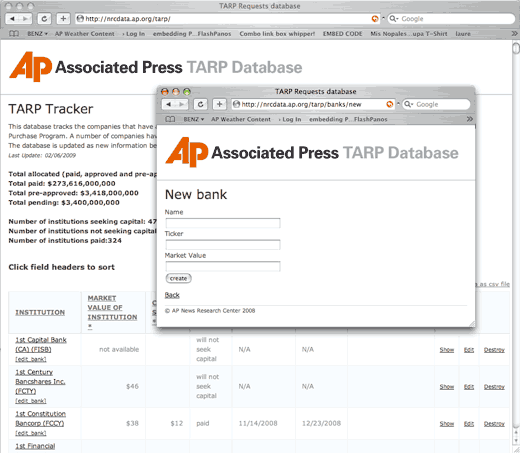Click the AP logo in the front window
This screenshot has width=520, height=453.
(x=187, y=152)
